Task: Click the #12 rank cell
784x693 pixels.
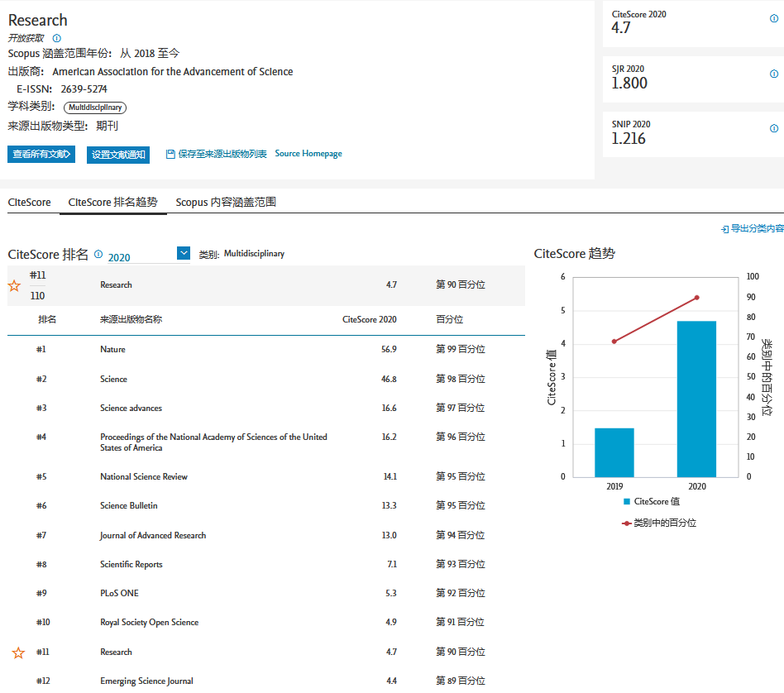Action: click(x=43, y=681)
